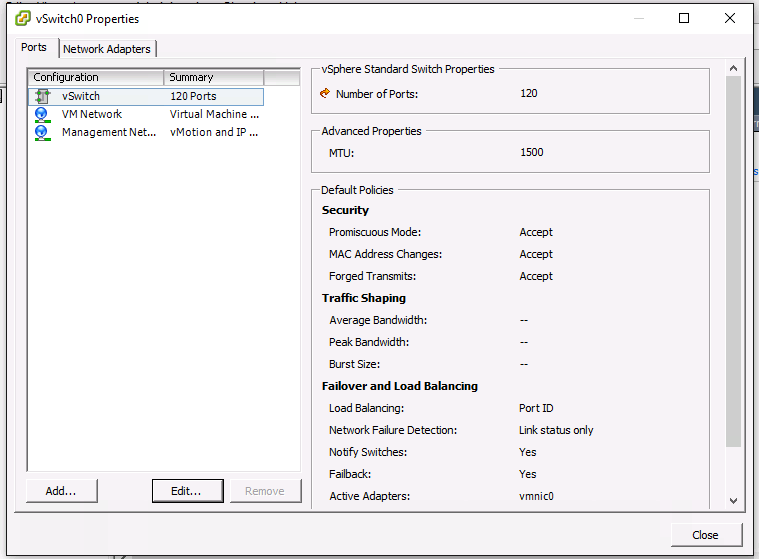Click the Link status only value

(x=556, y=430)
